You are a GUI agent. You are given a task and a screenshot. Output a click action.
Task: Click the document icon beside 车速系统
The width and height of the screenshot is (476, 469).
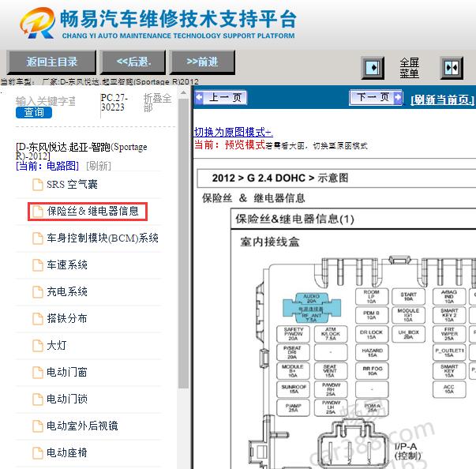38,265
